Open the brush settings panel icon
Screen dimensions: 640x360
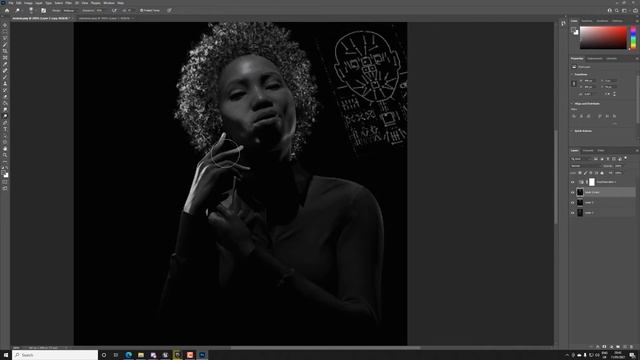(44, 11)
